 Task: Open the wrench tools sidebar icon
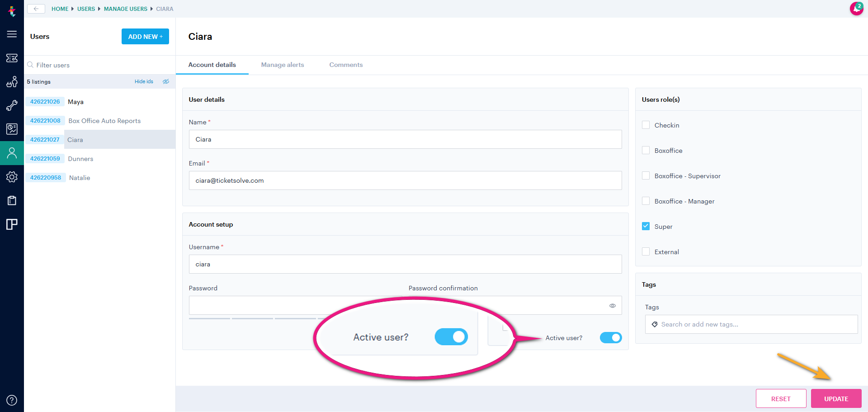click(12, 105)
